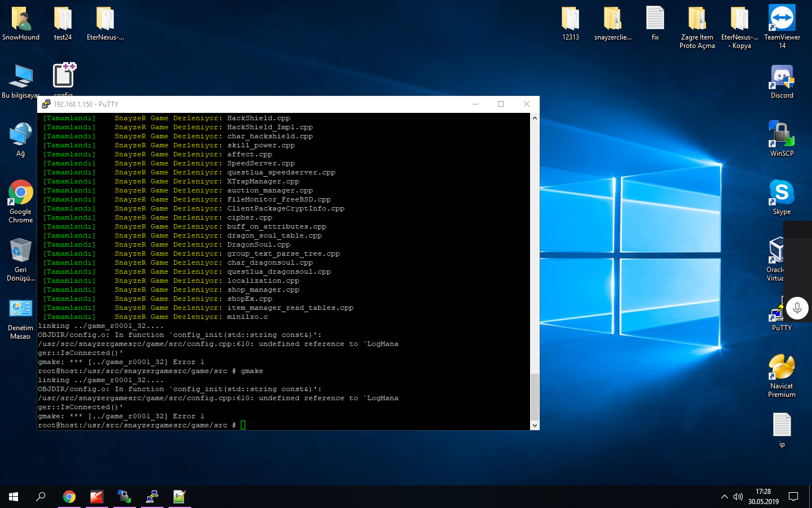
Task: Open the Action Center notifications icon
Action: coord(793,497)
